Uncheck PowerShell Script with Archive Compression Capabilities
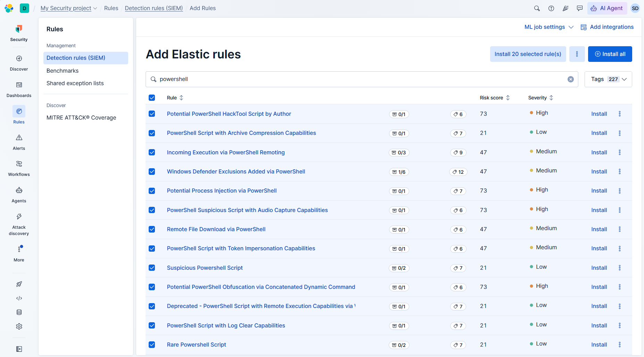The image size is (644, 357). [152, 133]
